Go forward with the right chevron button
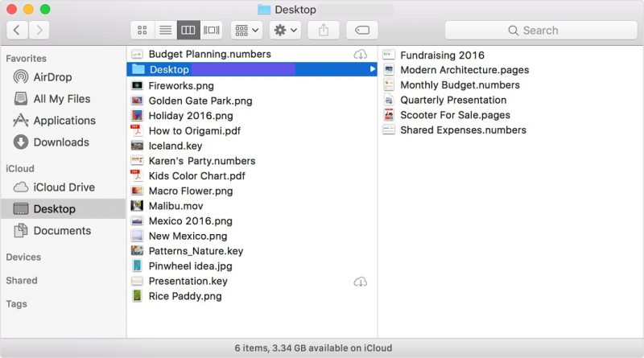 click(39, 30)
